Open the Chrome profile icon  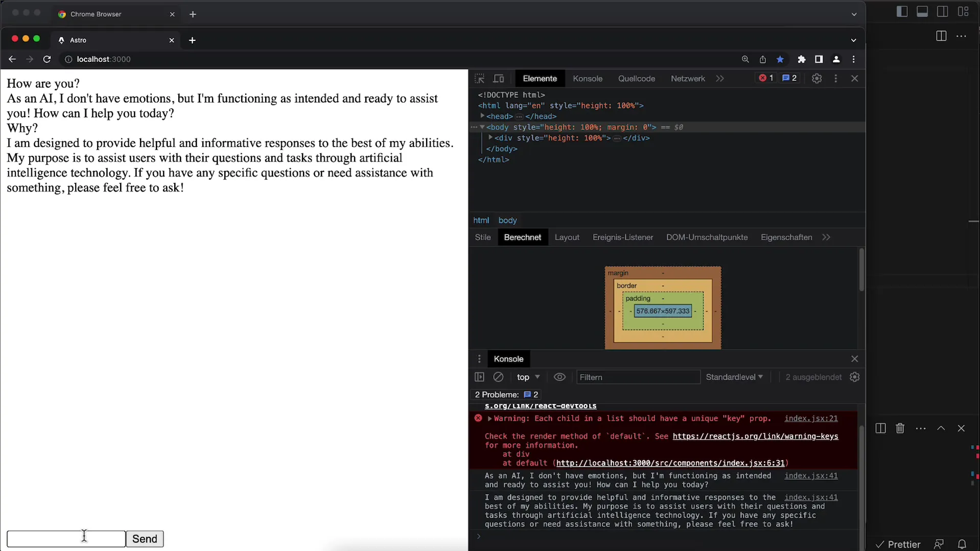(x=836, y=59)
